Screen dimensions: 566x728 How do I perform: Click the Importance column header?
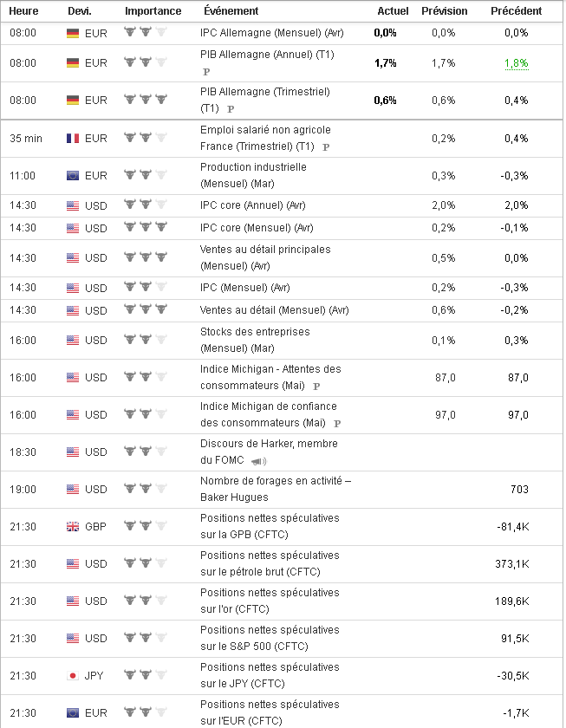(x=153, y=11)
